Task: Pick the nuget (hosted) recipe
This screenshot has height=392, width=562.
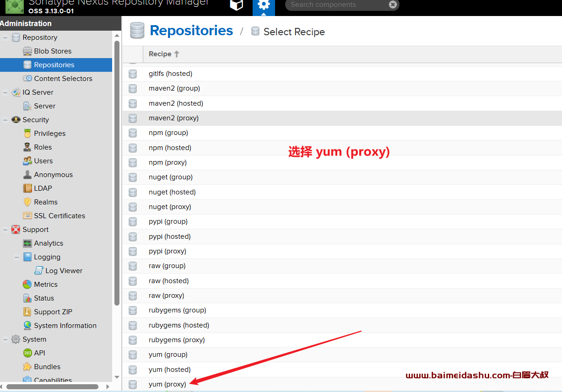Action: 342,192
